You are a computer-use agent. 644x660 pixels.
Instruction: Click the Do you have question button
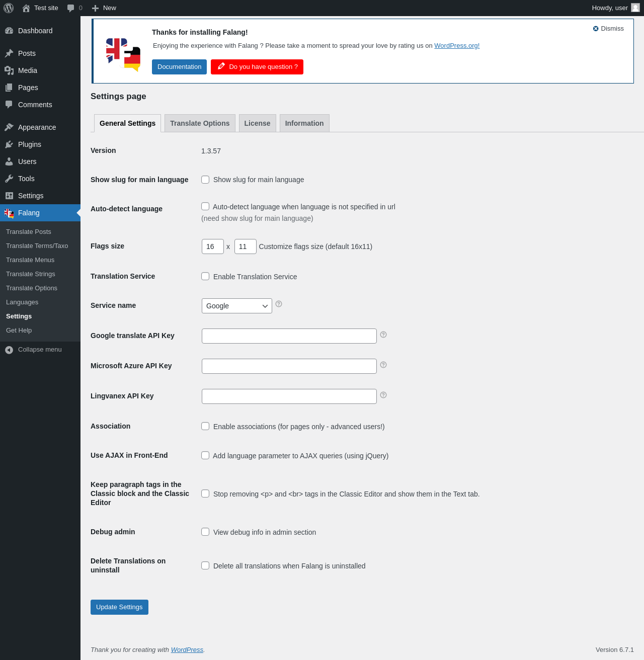click(x=257, y=67)
